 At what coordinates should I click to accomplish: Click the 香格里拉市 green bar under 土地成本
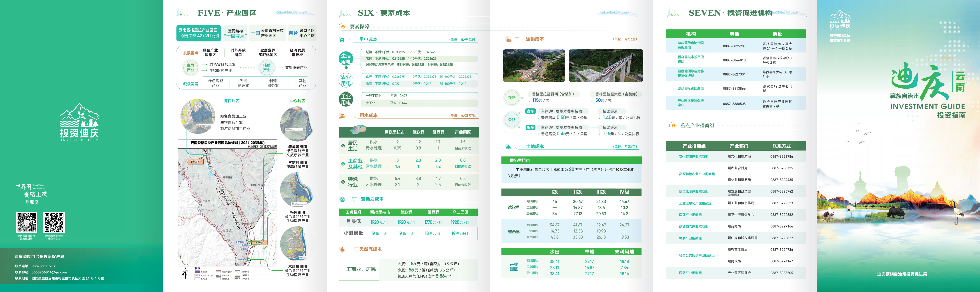point(571,160)
